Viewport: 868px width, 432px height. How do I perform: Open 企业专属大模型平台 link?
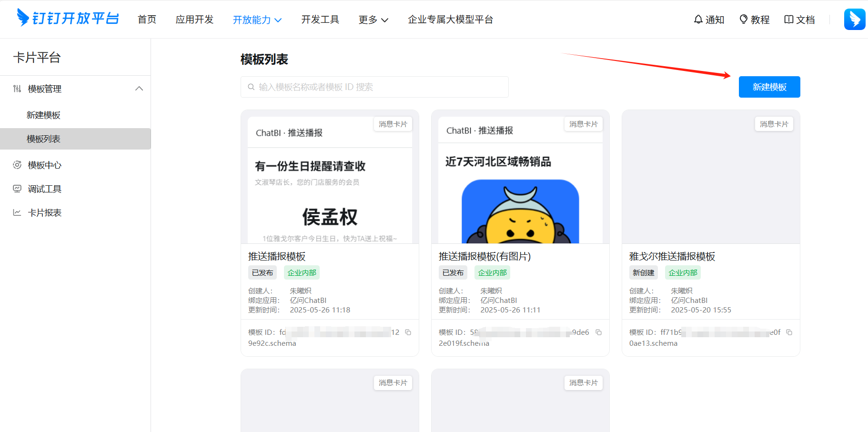click(x=450, y=20)
